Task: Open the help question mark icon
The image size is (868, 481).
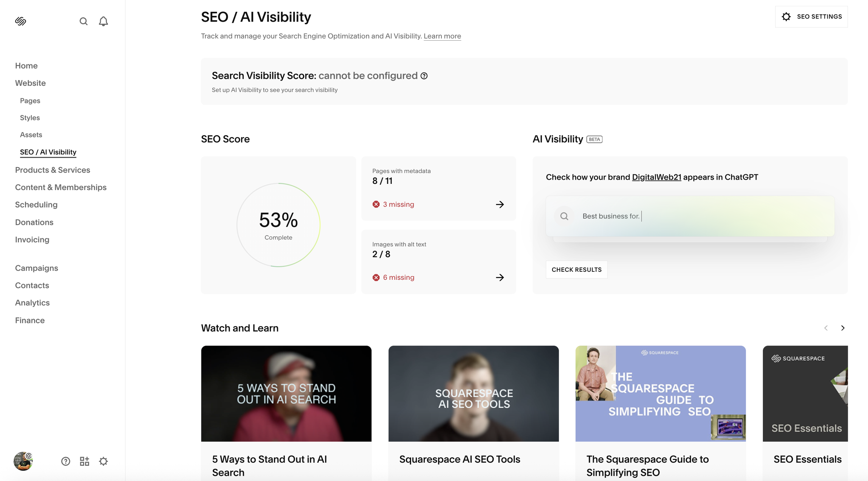Action: 65,461
